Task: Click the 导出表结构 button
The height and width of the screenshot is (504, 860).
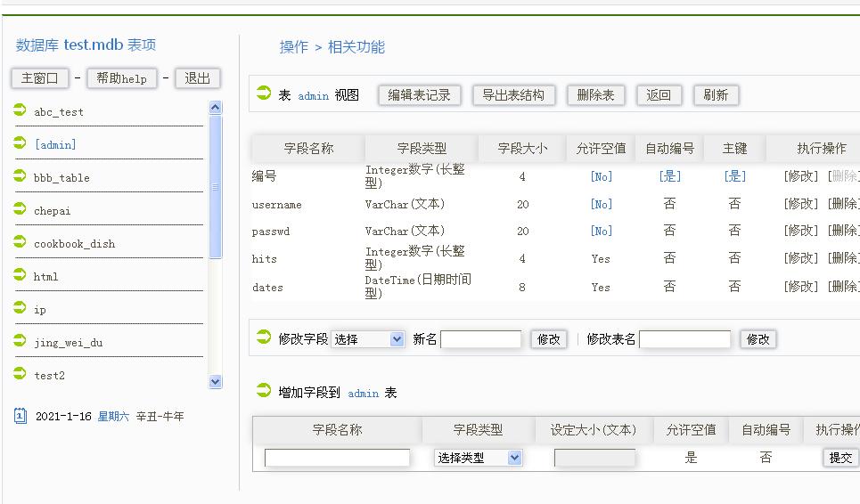Action: pos(513,95)
